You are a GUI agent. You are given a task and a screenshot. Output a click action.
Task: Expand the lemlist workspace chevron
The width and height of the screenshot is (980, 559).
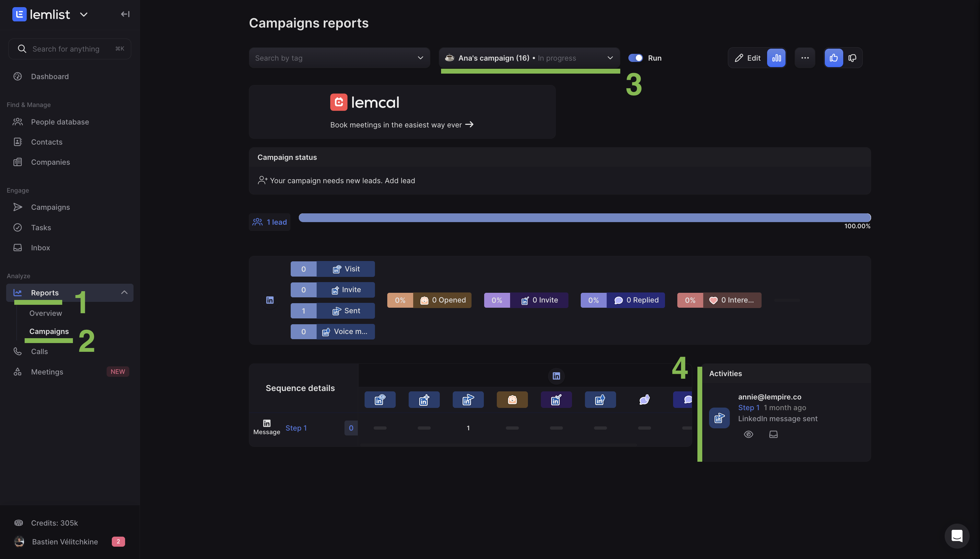[x=84, y=15]
